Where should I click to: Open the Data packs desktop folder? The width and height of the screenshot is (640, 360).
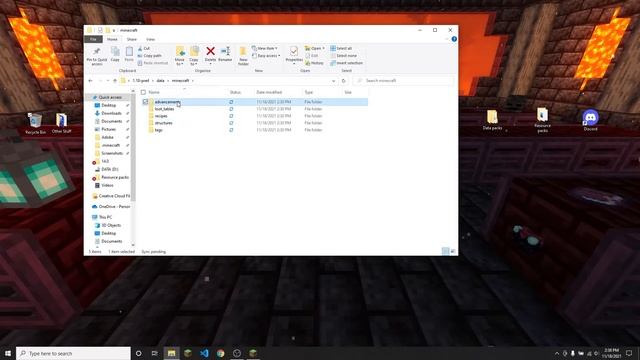pyautogui.click(x=492, y=120)
